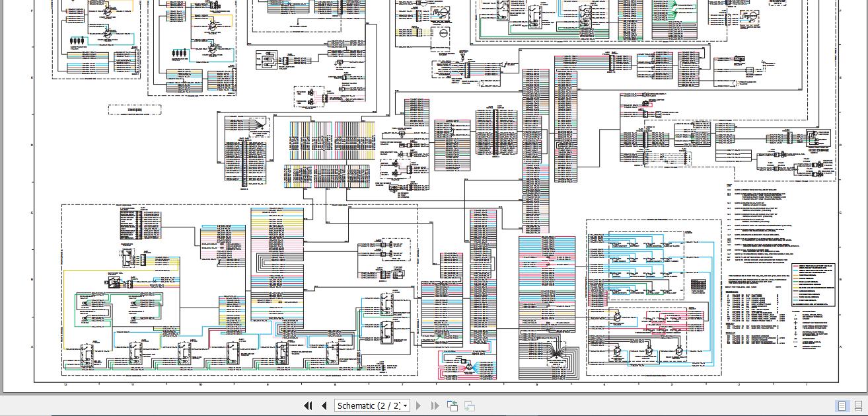This screenshot has width=868, height=416.
Task: Click the go to next view icon
Action: (470, 405)
